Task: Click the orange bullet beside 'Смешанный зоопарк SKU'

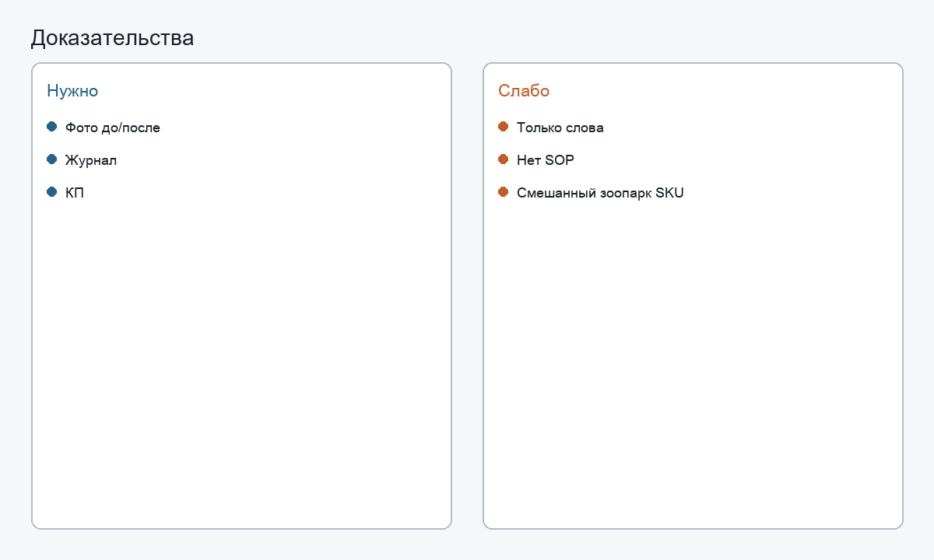Action: point(504,192)
